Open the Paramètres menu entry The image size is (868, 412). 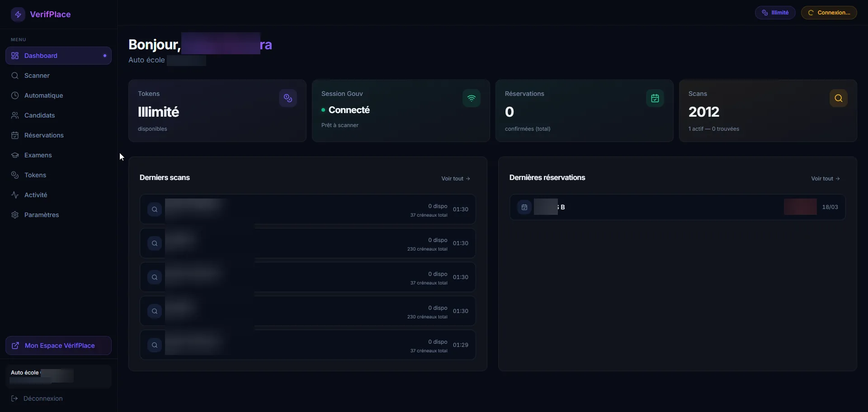coord(42,215)
